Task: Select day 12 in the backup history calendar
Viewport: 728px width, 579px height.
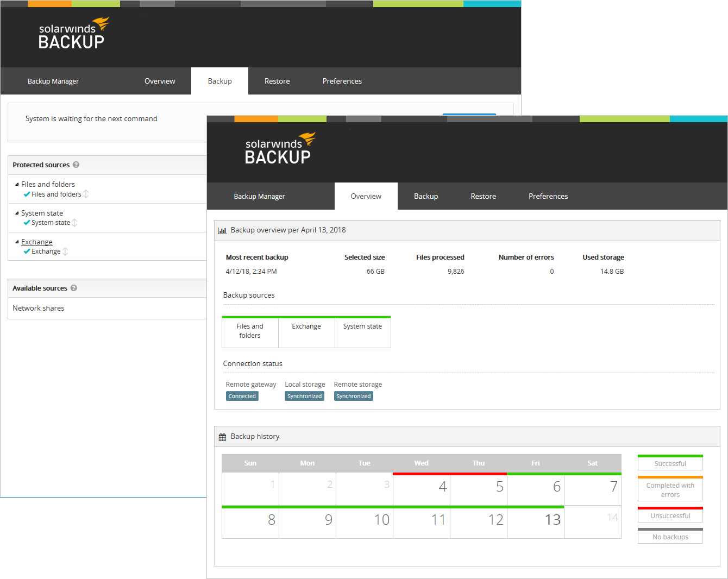Action: tap(479, 522)
